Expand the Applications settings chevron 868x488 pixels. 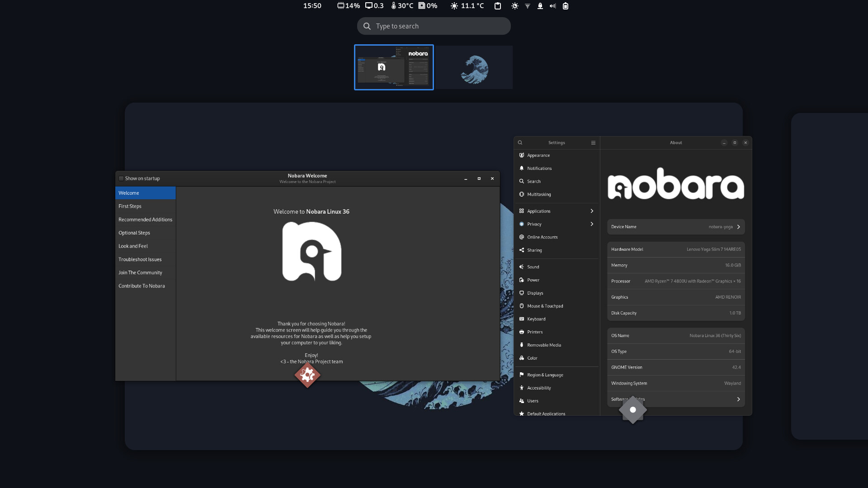pos(592,211)
